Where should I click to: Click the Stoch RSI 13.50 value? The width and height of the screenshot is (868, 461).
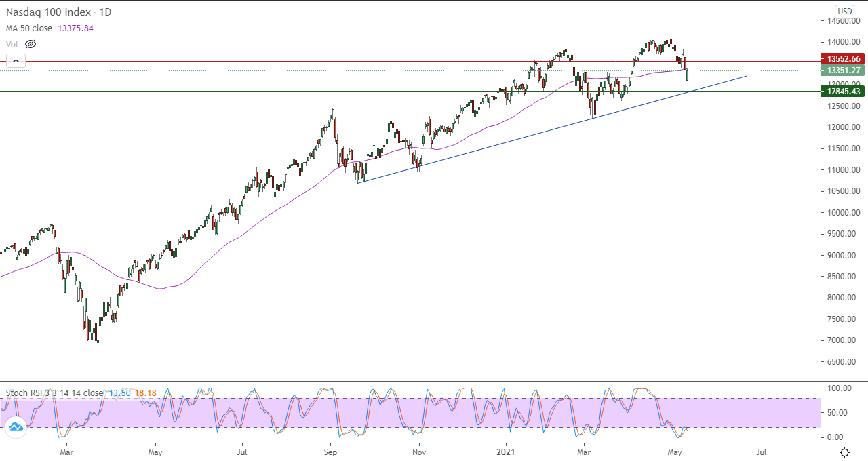pyautogui.click(x=119, y=393)
